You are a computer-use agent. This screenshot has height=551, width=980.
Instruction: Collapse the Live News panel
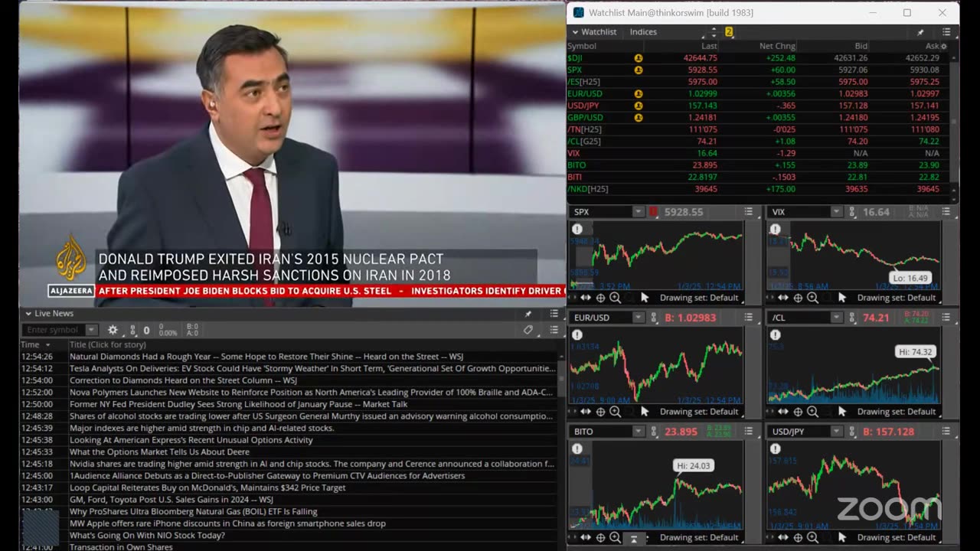(28, 314)
